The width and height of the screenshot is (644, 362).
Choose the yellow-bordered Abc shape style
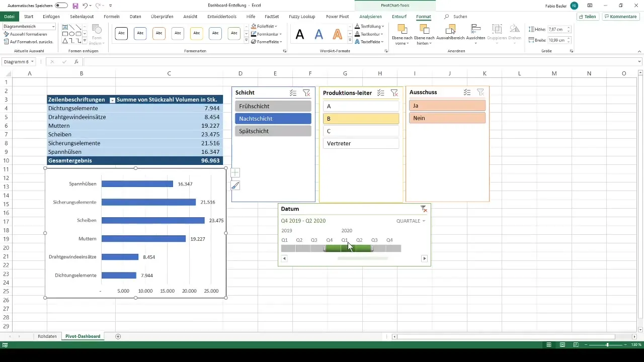(x=196, y=34)
